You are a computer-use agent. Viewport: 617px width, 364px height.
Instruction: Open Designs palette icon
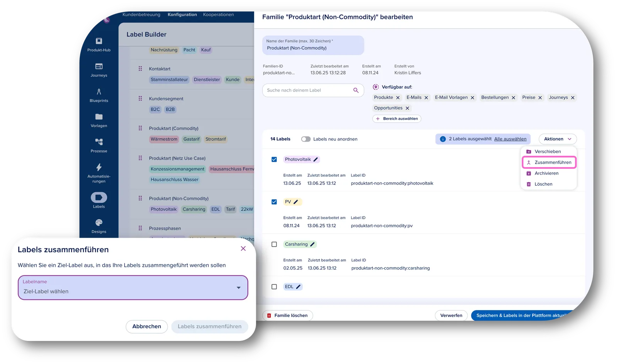99,223
